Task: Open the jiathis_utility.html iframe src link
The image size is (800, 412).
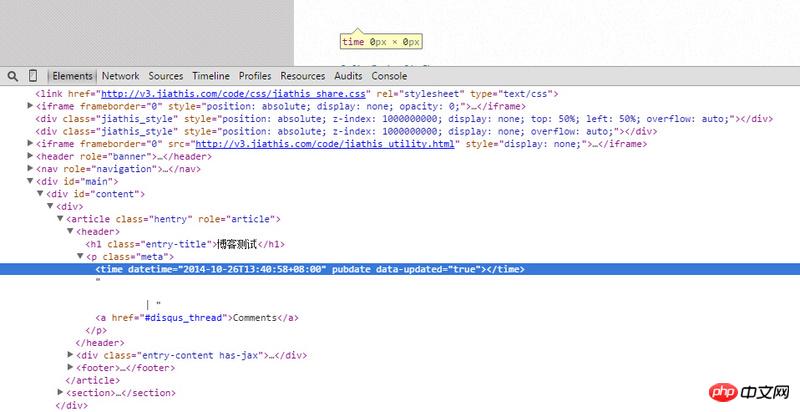Action: pos(325,144)
